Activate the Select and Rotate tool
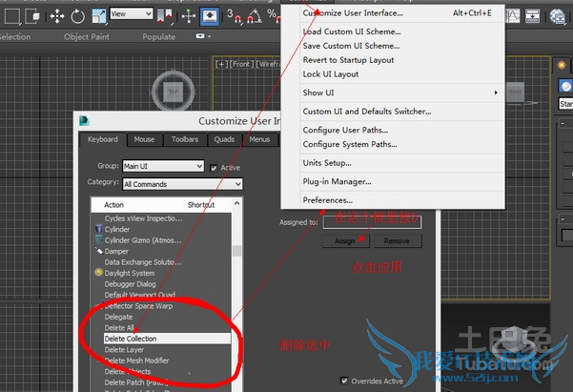573x392 pixels. 77,16
